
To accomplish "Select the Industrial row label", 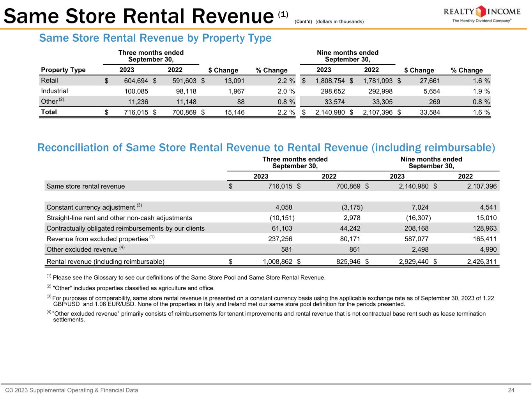I will click(55, 91).
